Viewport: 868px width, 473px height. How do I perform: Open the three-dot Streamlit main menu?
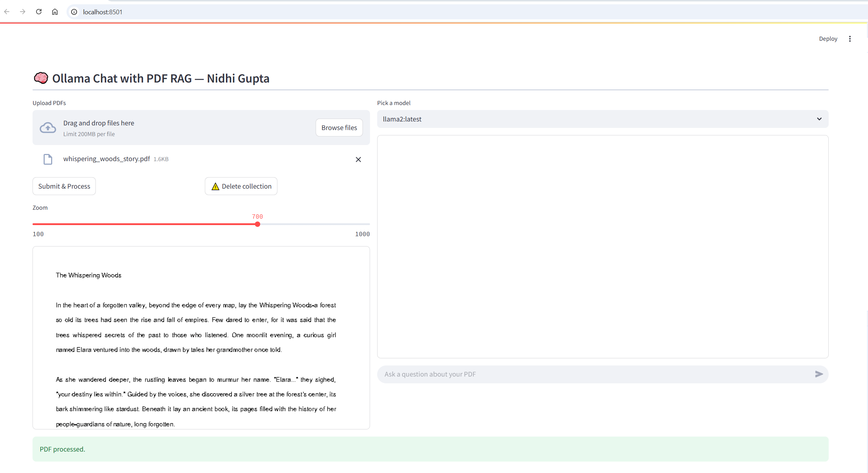850,39
